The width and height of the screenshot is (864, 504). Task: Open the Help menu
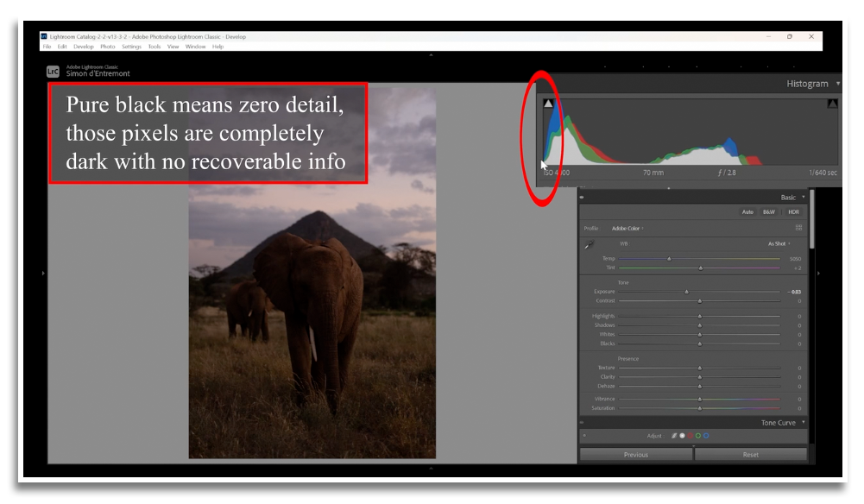[218, 47]
